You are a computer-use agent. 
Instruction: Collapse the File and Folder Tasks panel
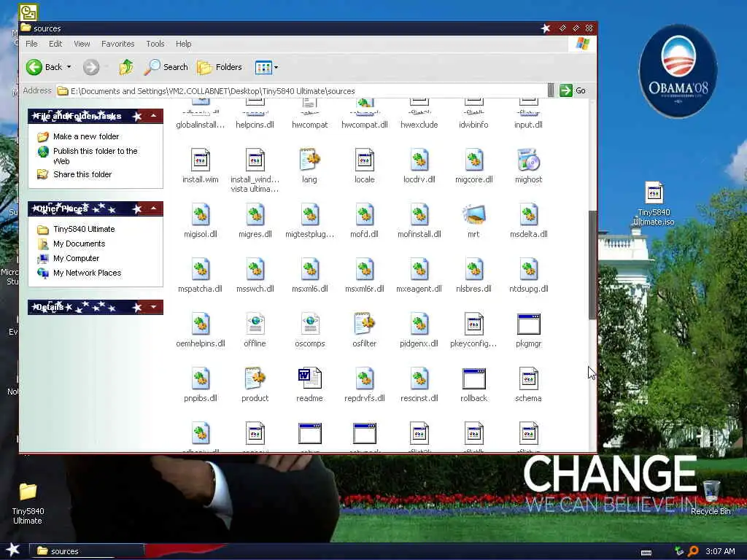tap(153, 116)
